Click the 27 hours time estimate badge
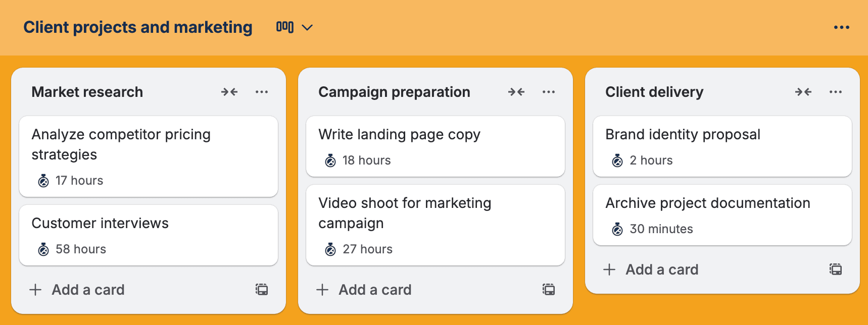Viewport: 868px width, 325px height. (360, 249)
